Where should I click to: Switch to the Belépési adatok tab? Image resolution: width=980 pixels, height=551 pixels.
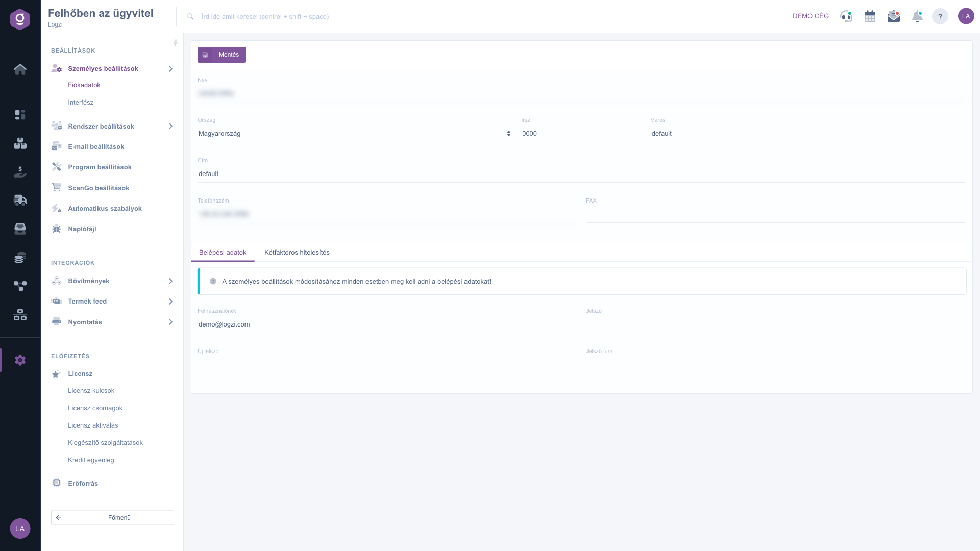[223, 253]
